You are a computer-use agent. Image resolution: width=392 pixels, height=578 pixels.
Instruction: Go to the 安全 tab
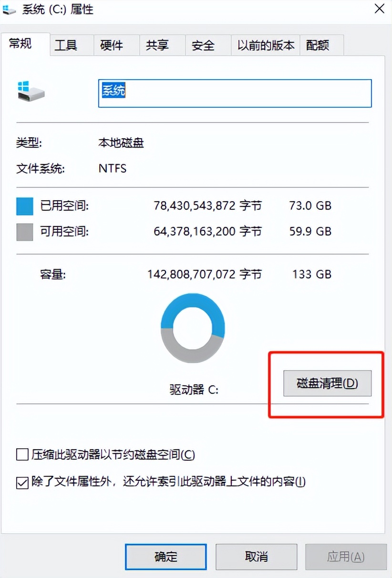pyautogui.click(x=203, y=46)
